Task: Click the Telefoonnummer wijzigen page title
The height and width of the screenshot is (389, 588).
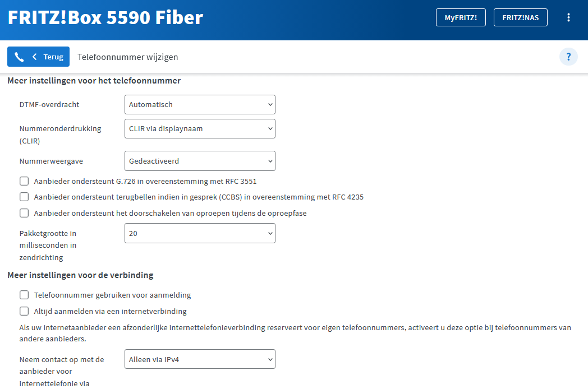Action: [x=128, y=57]
